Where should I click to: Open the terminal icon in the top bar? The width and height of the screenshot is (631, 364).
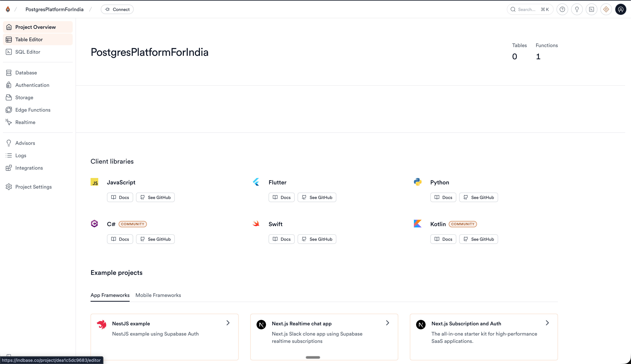tap(591, 9)
